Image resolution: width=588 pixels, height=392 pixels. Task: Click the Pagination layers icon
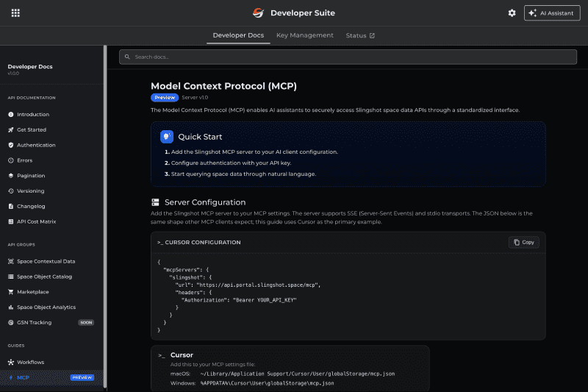11,176
